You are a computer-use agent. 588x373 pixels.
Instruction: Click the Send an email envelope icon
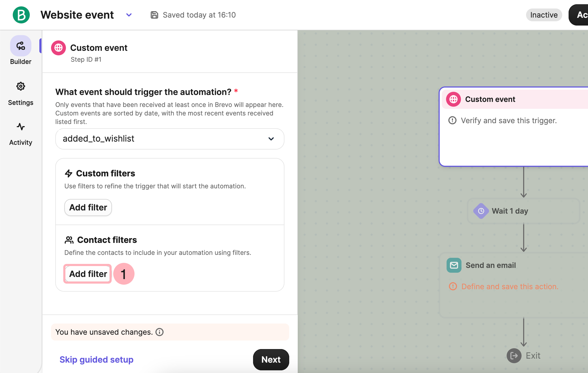pyautogui.click(x=454, y=265)
